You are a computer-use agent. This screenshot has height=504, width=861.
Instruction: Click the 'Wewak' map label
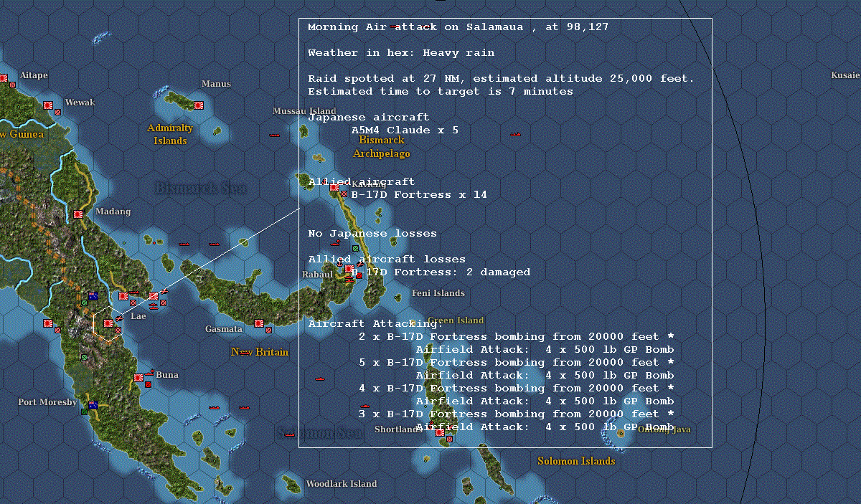pyautogui.click(x=80, y=103)
